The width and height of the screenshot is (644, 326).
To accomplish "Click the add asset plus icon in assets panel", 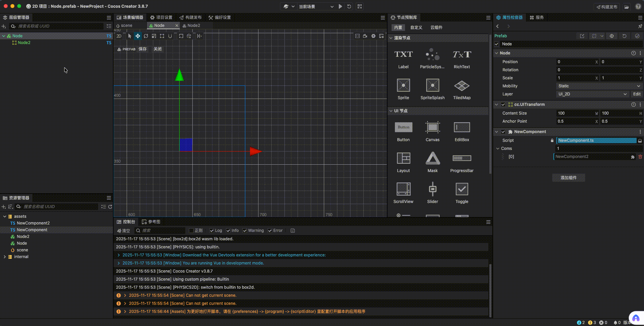I will (x=4, y=207).
